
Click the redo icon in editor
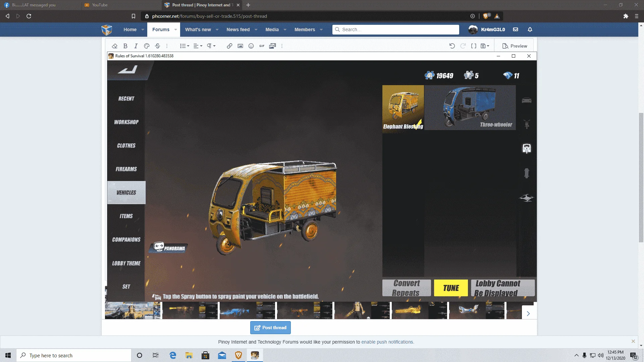[463, 46]
